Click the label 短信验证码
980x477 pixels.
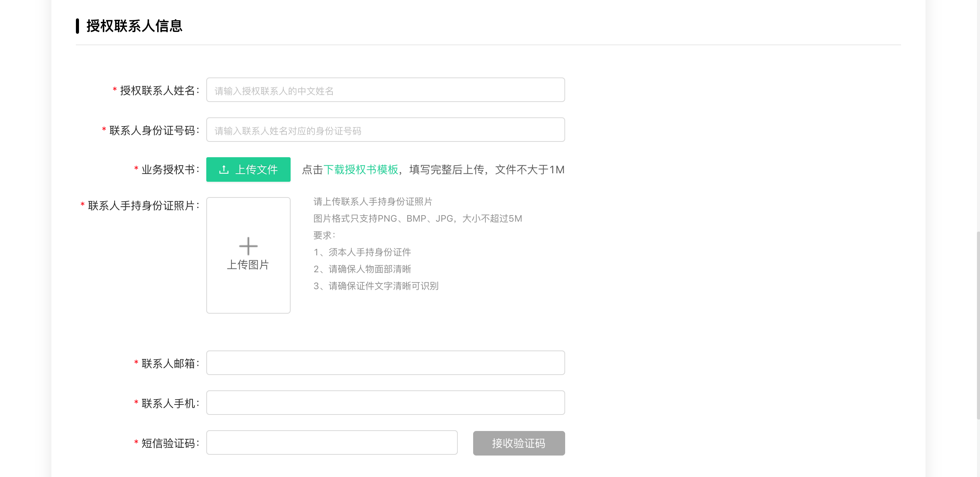168,443
